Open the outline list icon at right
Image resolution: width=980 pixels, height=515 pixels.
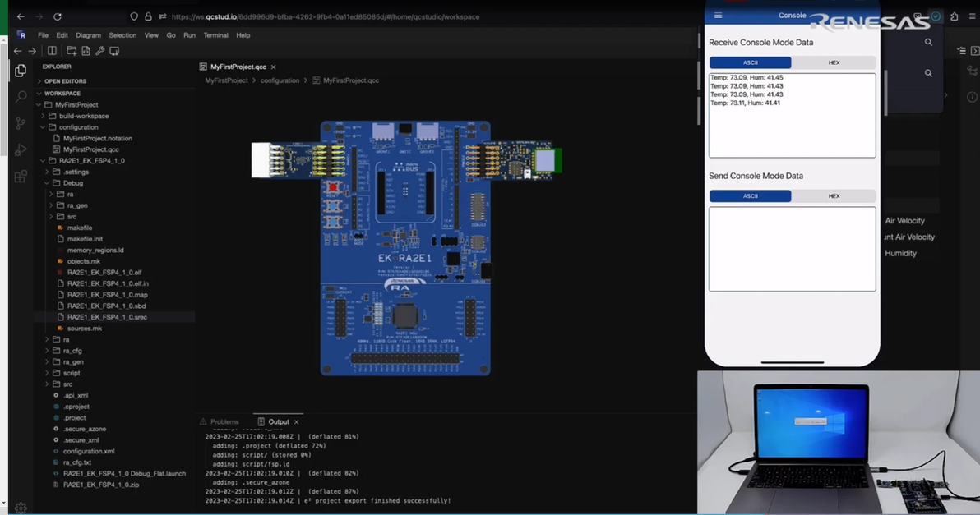tap(961, 51)
